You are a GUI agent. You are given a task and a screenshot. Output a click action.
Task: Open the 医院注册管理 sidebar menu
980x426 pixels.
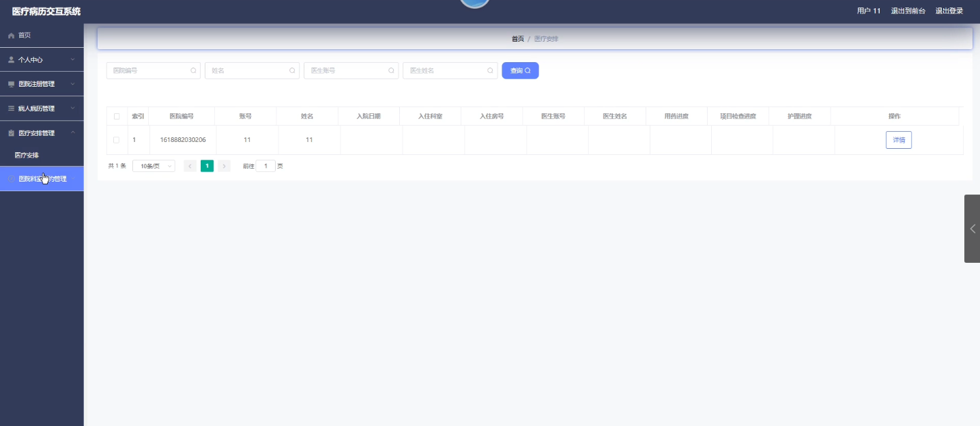(x=42, y=84)
